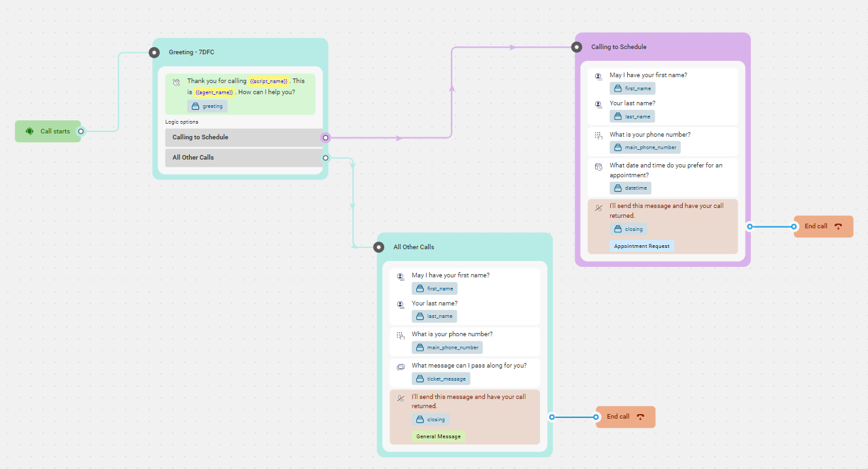Click the General Message label
This screenshot has height=469, width=868.
[x=439, y=436]
